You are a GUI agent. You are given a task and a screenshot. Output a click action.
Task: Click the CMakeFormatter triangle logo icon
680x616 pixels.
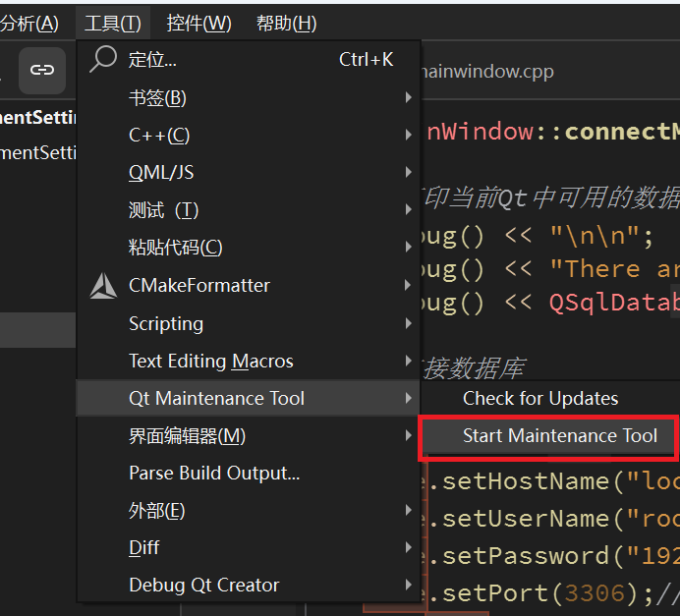(103, 286)
